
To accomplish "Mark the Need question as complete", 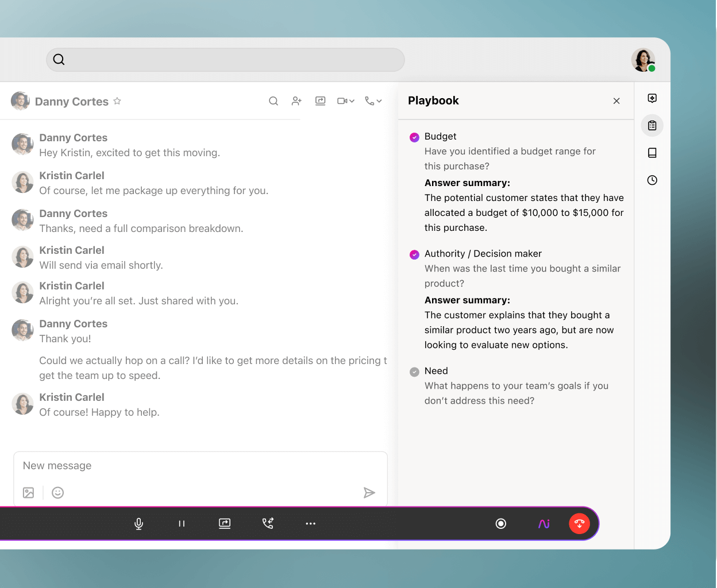I will (414, 371).
